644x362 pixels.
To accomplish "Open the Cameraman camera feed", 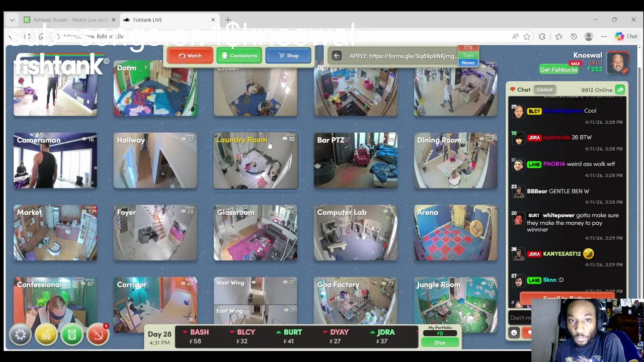I will coord(55,160).
